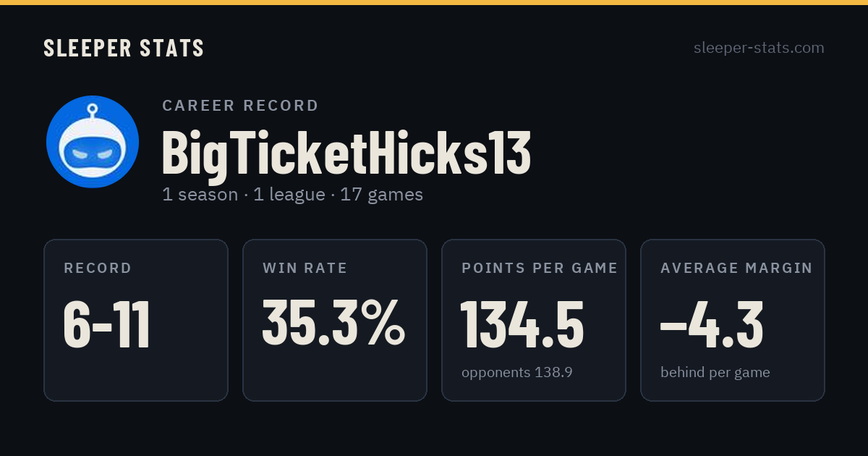868x456 pixels.
Task: Select the Record stat card
Action: click(136, 320)
